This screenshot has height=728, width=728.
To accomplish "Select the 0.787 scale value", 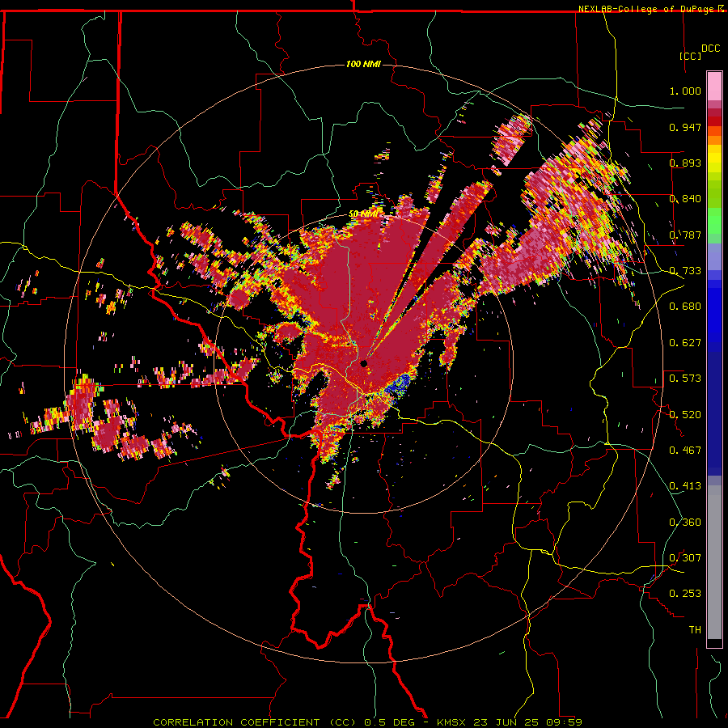I will click(685, 235).
